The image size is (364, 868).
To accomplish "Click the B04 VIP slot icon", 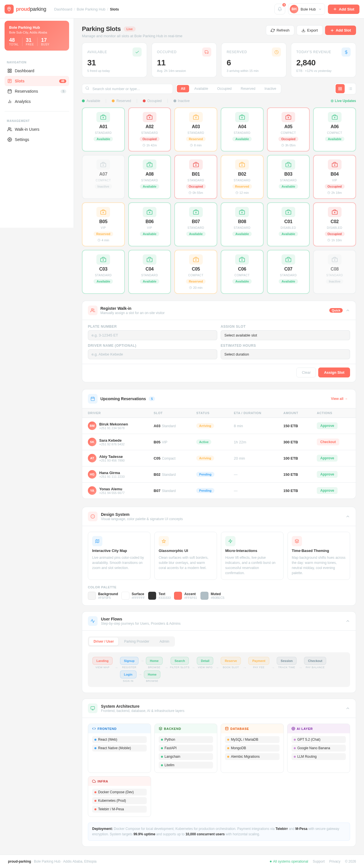I will pyautogui.click(x=334, y=165).
